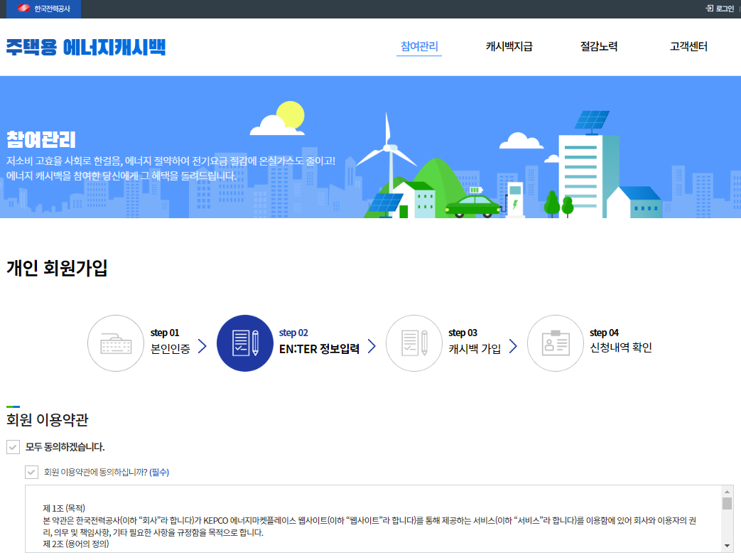Viewport: 741px width, 560px height.
Task: Click the 참여관리 banner title
Action: 41,140
